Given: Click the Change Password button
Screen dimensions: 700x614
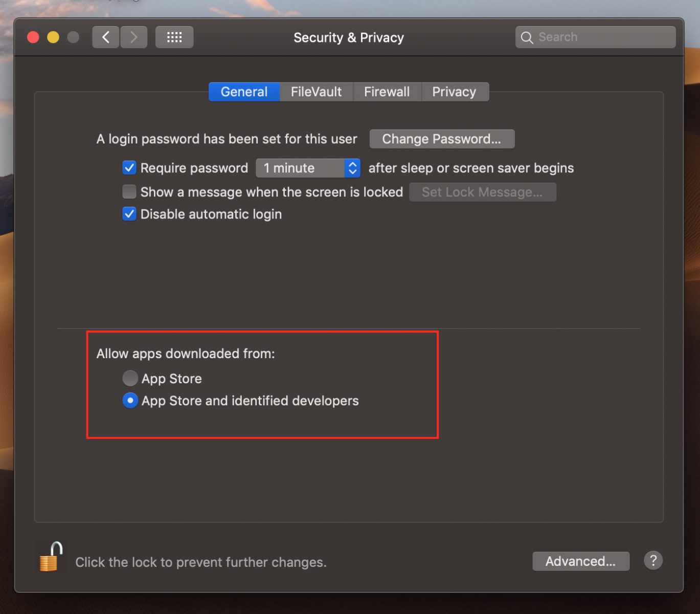Looking at the screenshot, I should [442, 139].
